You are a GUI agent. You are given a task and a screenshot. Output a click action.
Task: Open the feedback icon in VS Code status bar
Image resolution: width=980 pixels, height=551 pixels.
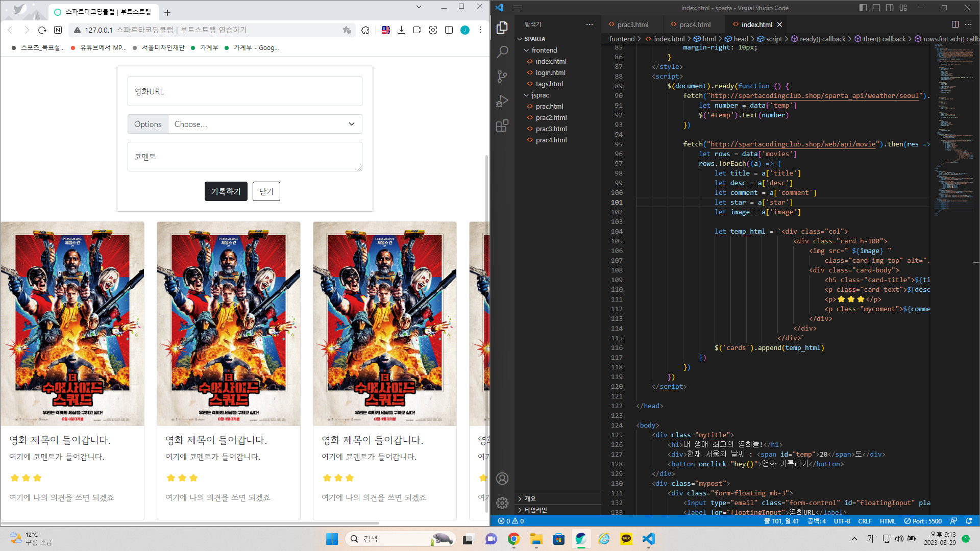pyautogui.click(x=953, y=521)
